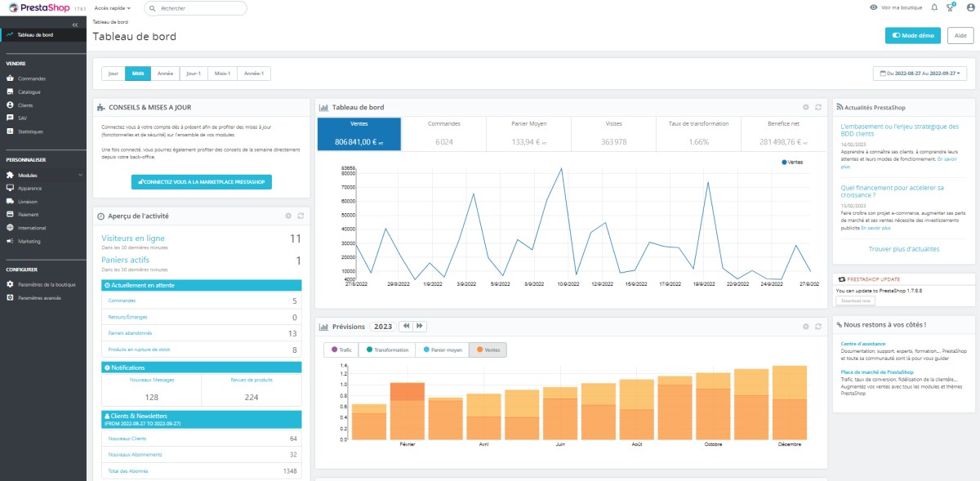This screenshot has height=481, width=980.
Task: Open settings gear in Tableau de bord panel
Action: click(805, 107)
